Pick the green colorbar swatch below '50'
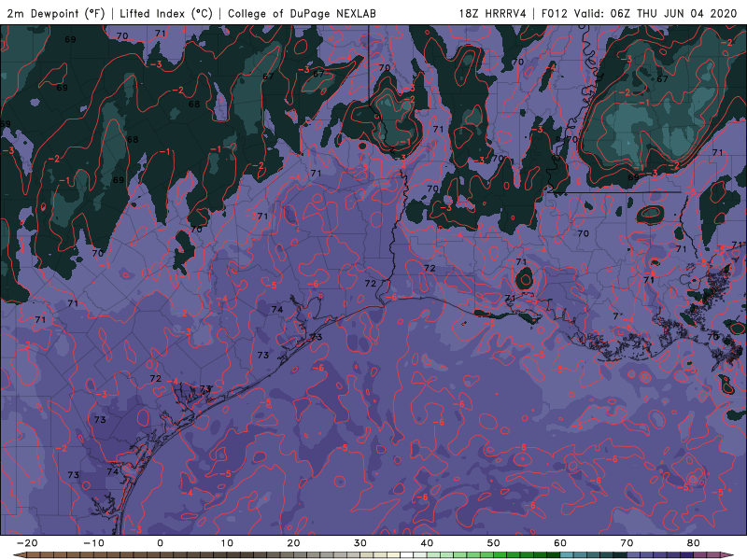This screenshot has width=747, height=560. point(500,555)
